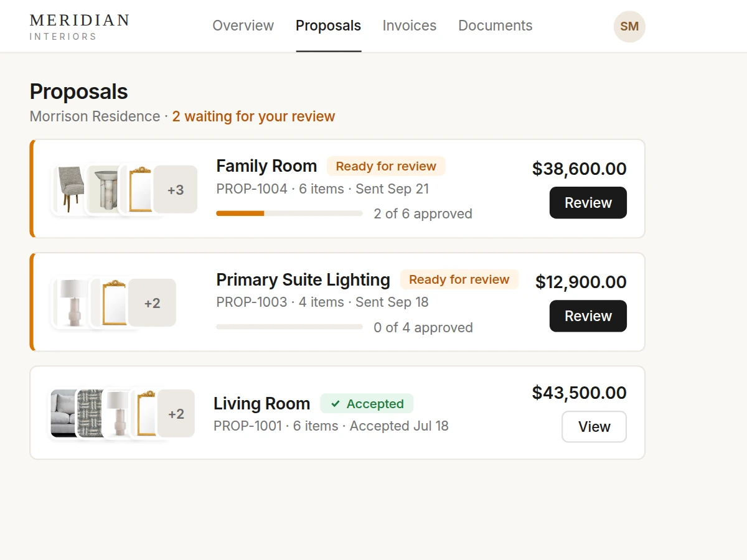
Task: Open the Family Room title
Action: pos(266,166)
